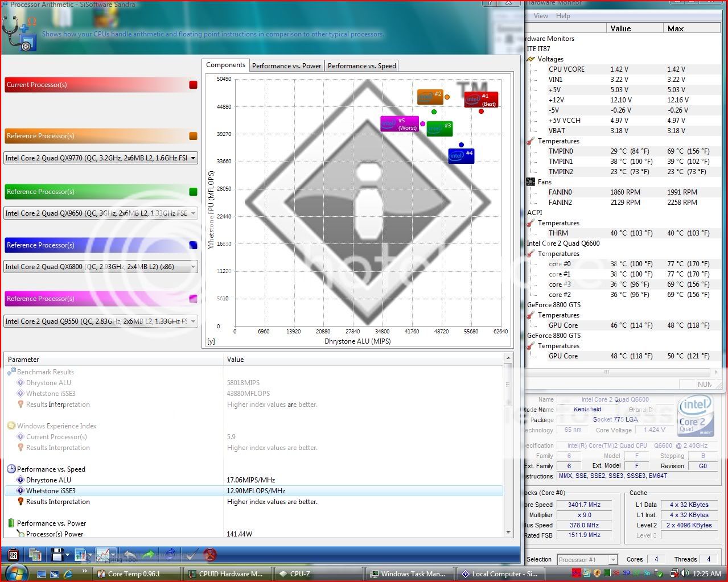Open the Help menu in Hardware Monitor

click(563, 16)
